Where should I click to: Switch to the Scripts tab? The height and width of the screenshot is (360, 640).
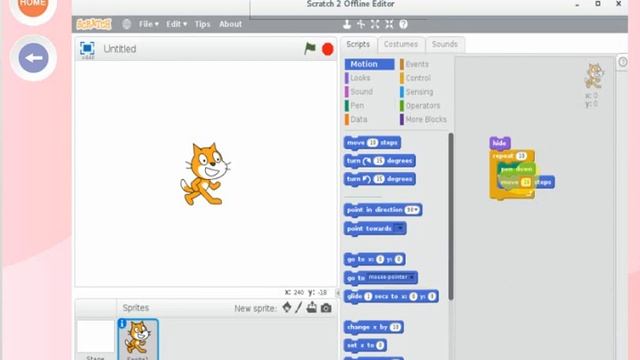click(x=358, y=44)
